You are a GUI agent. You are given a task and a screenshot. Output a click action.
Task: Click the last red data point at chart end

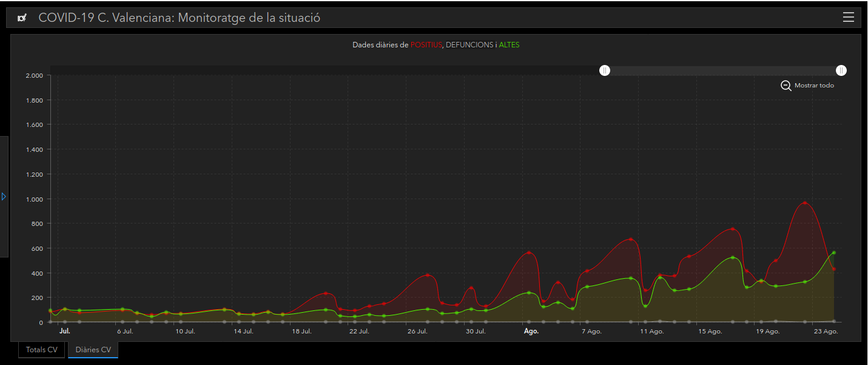(834, 269)
